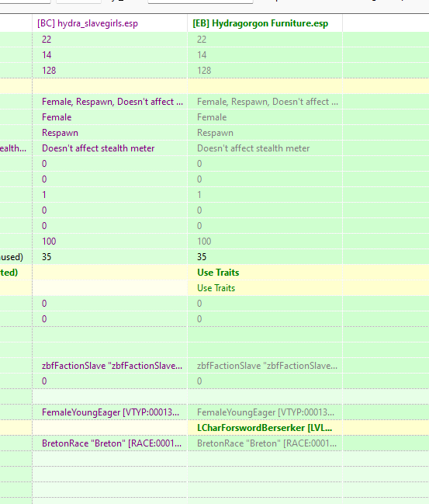Screen dimensions: 429x504
Task: Select value 14 in Hydragorgon Furniture.esp column
Action: tap(202, 55)
